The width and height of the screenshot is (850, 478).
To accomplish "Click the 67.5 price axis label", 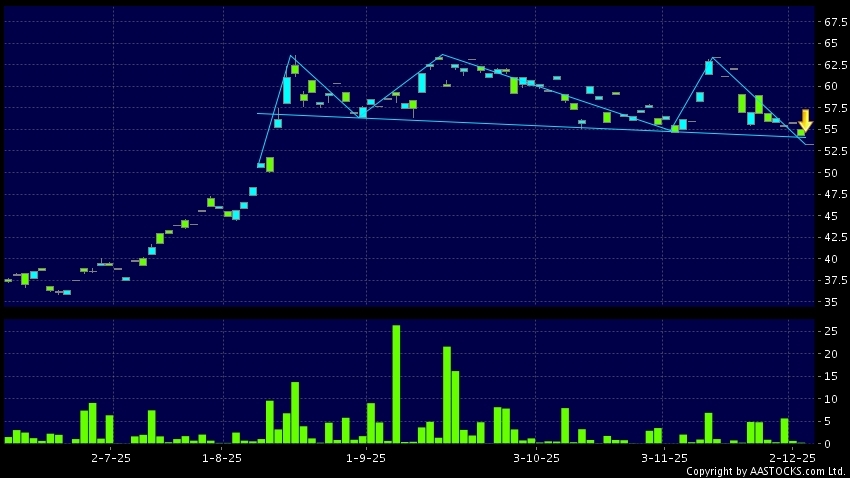I will 832,22.
